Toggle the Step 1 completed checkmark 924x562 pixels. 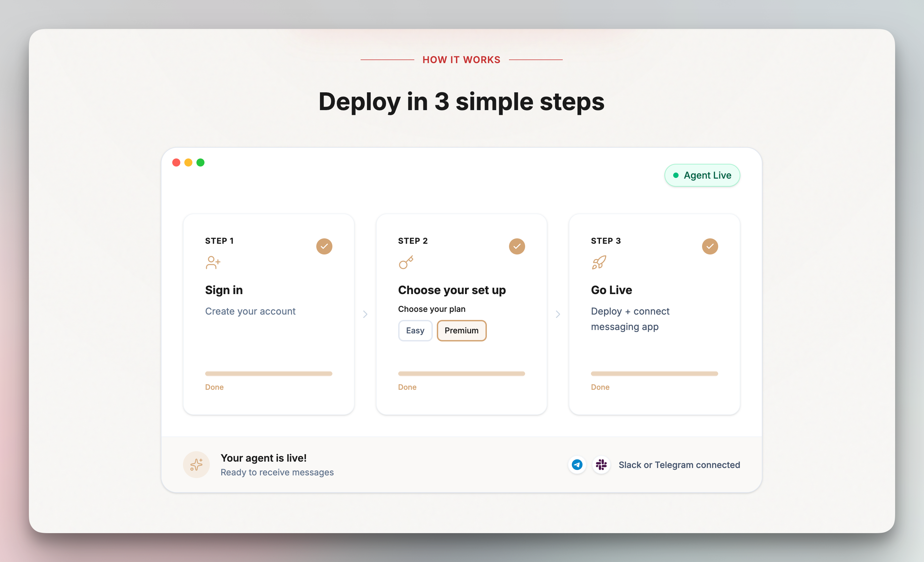pyautogui.click(x=324, y=246)
